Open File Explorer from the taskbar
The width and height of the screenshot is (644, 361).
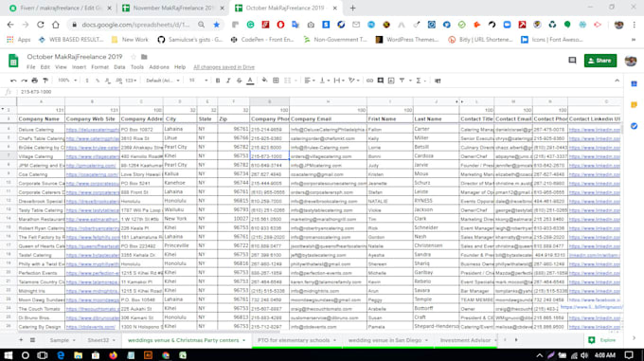[78, 354]
